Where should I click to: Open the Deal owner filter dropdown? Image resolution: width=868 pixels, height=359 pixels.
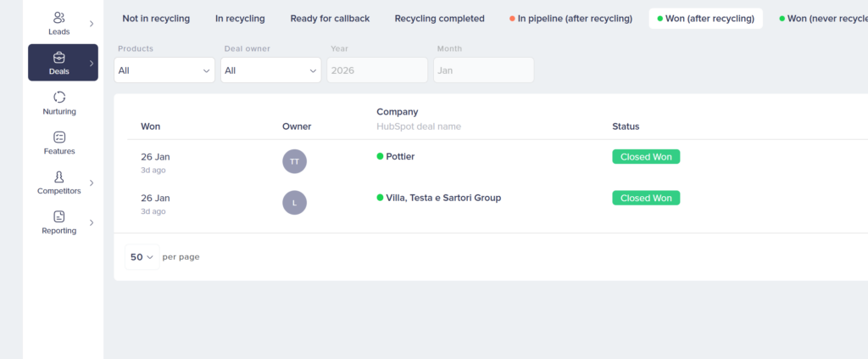270,70
